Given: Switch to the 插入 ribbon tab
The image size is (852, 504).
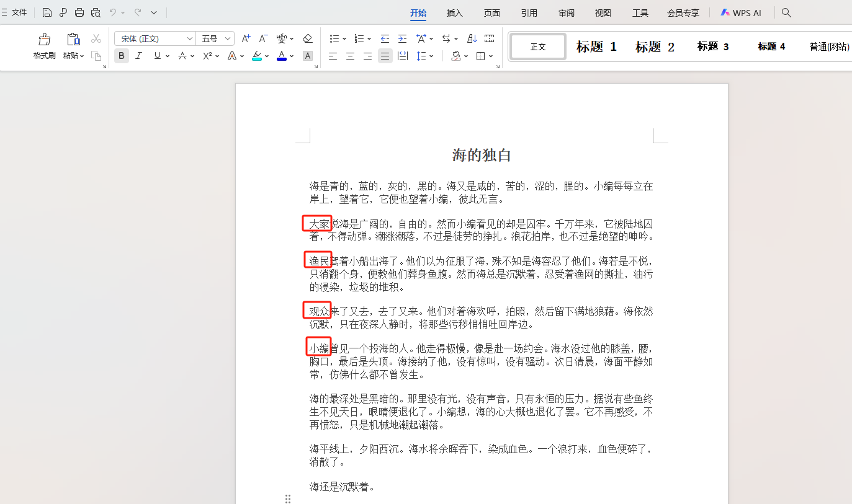Looking at the screenshot, I should [x=455, y=12].
